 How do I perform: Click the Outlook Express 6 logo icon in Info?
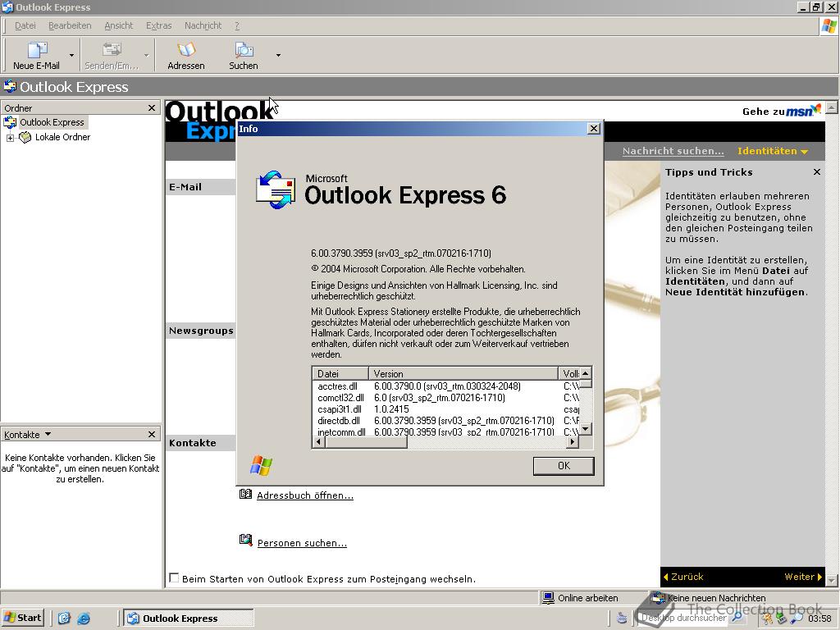(x=276, y=189)
